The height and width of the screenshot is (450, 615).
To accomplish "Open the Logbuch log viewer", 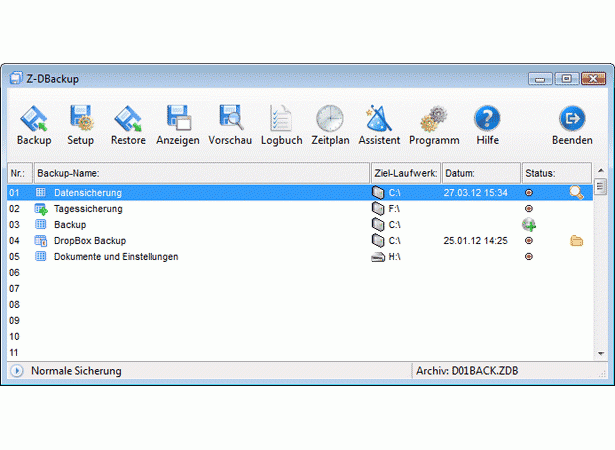I will 282,125.
